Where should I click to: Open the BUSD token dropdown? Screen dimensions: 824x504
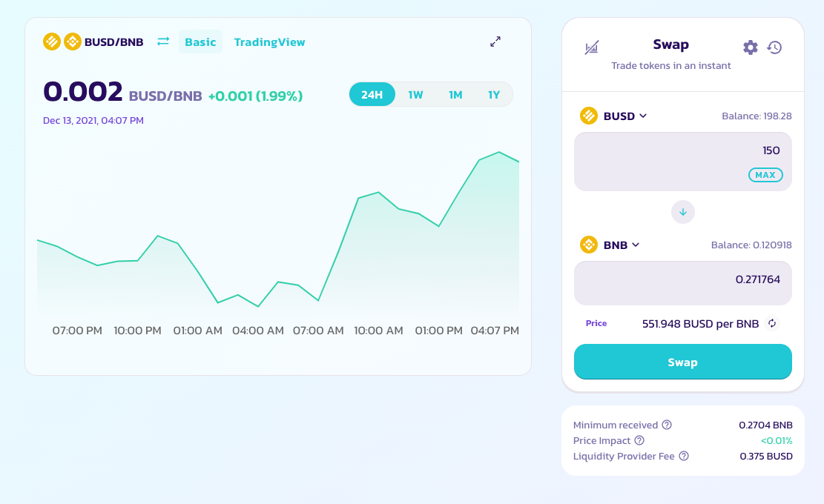(624, 116)
